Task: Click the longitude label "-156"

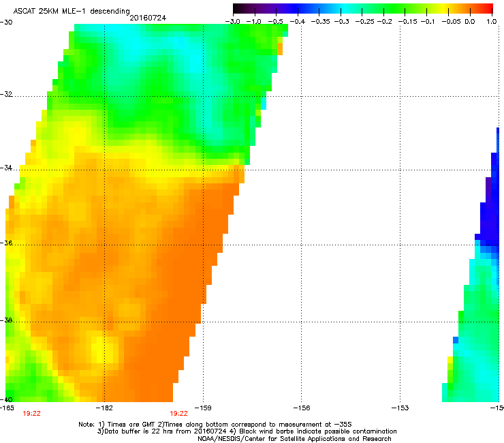Action: 302,408
